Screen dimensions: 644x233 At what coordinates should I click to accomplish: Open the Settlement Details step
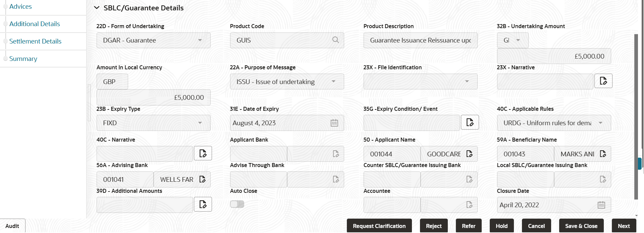pyautogui.click(x=35, y=42)
